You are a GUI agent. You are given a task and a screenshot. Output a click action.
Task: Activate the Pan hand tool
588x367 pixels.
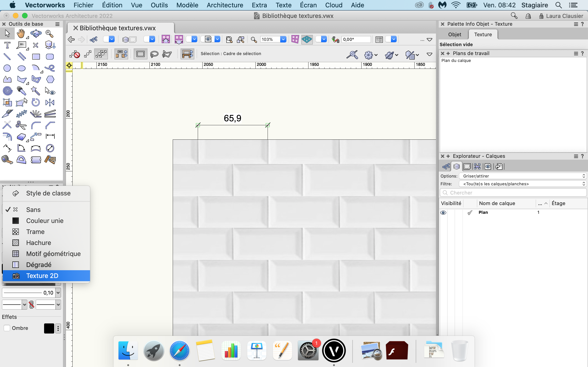(x=21, y=33)
